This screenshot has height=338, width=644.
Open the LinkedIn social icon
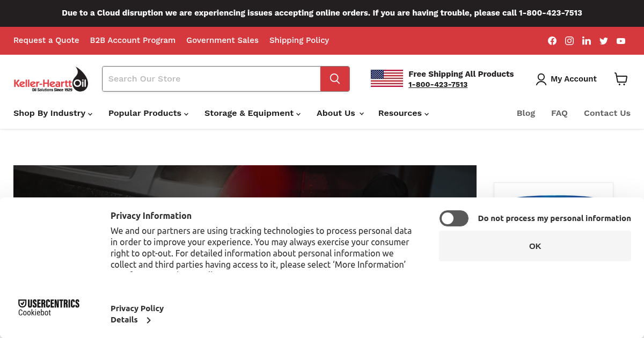587,41
